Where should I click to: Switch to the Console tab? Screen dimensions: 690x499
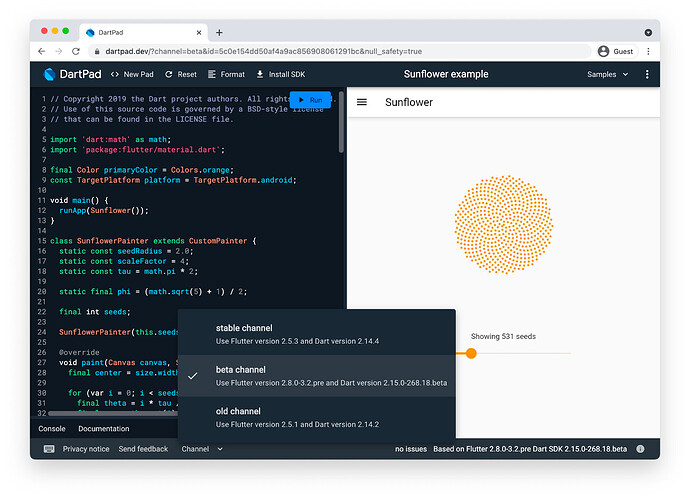pyautogui.click(x=52, y=429)
